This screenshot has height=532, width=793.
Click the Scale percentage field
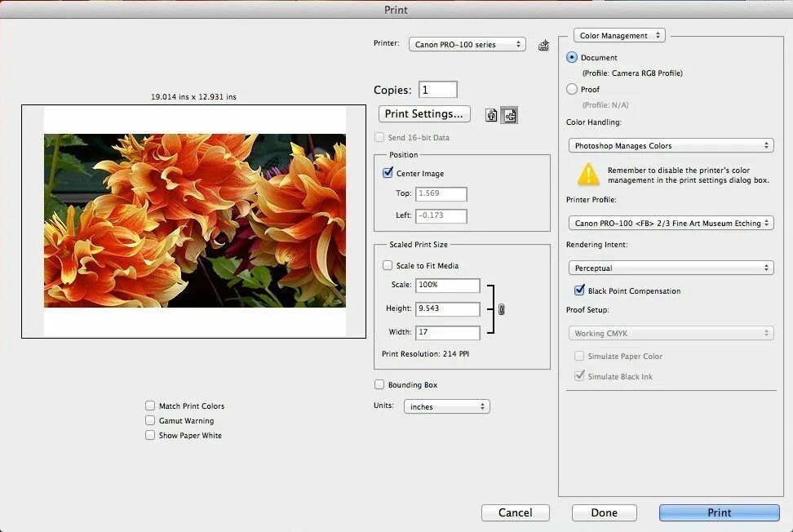click(448, 286)
